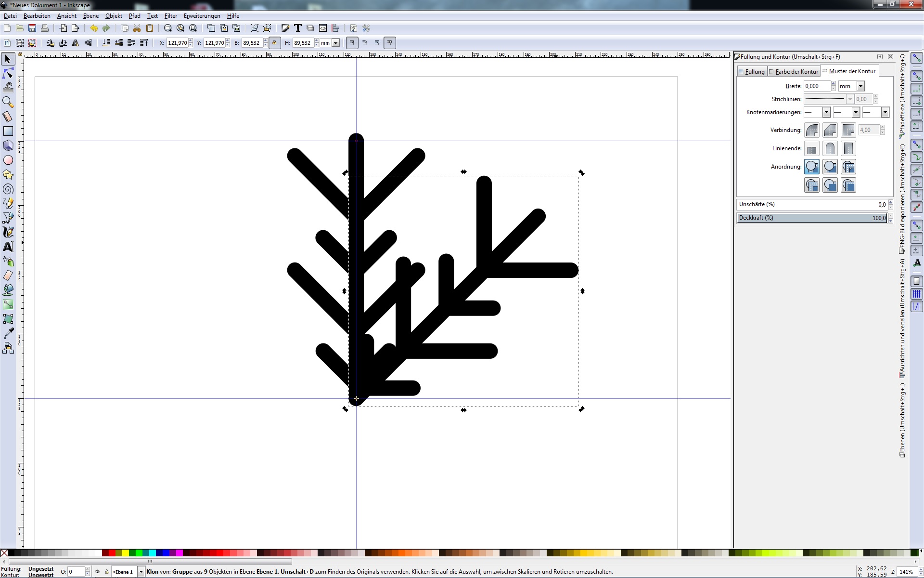Image resolution: width=924 pixels, height=578 pixels.
Task: Select the Rectangle tool
Action: tap(8, 131)
